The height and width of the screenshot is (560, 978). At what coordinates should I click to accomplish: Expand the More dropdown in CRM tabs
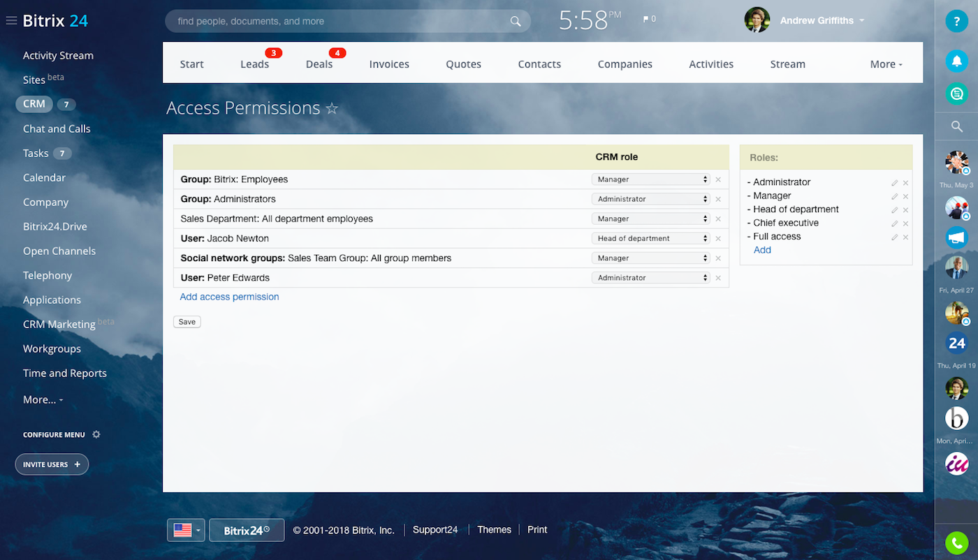click(x=886, y=64)
